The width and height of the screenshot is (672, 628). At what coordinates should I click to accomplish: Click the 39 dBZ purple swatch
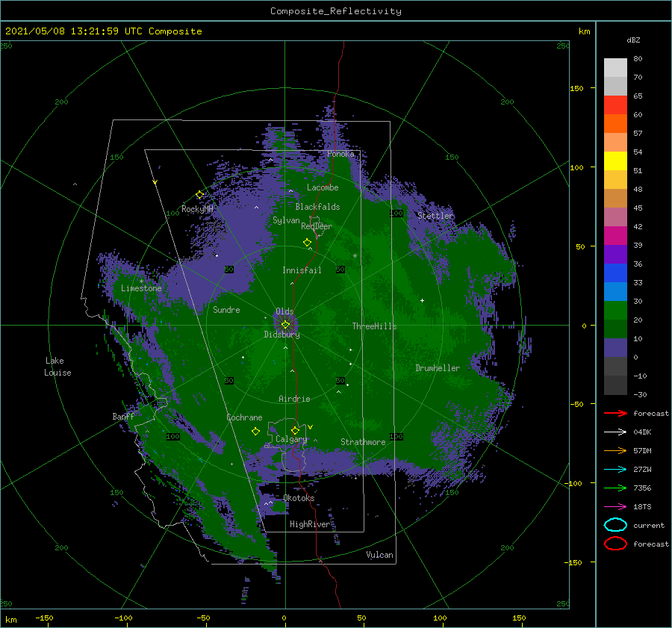tap(615, 254)
